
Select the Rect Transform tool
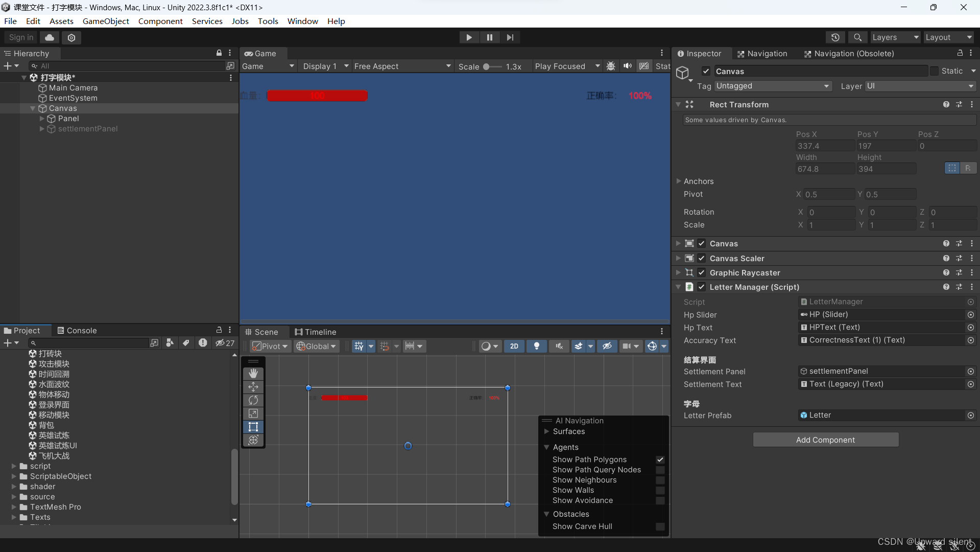coord(253,427)
